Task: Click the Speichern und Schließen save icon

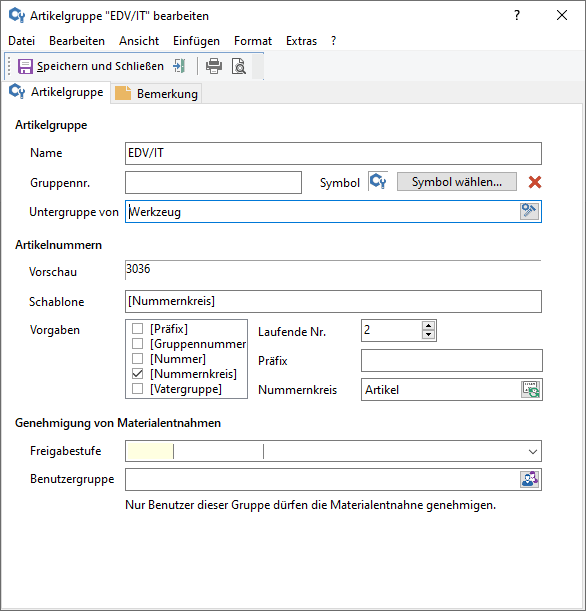Action: [25, 66]
